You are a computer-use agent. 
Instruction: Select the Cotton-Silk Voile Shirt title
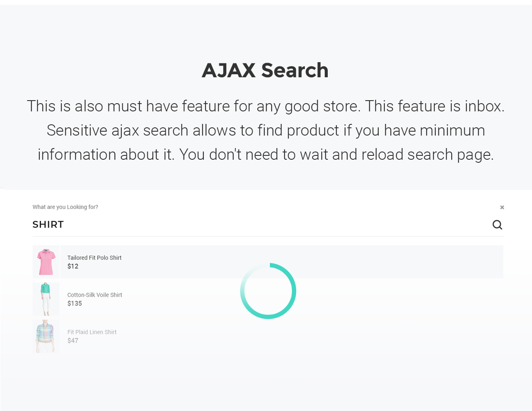coord(95,295)
